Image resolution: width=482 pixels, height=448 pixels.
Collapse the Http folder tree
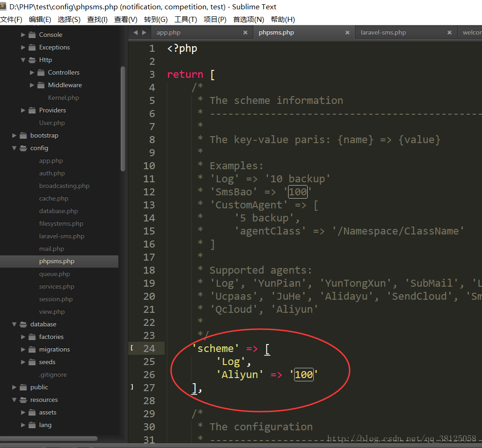click(x=23, y=60)
